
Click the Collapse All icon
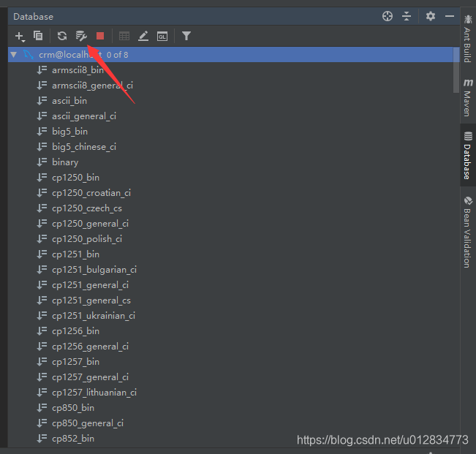click(407, 16)
